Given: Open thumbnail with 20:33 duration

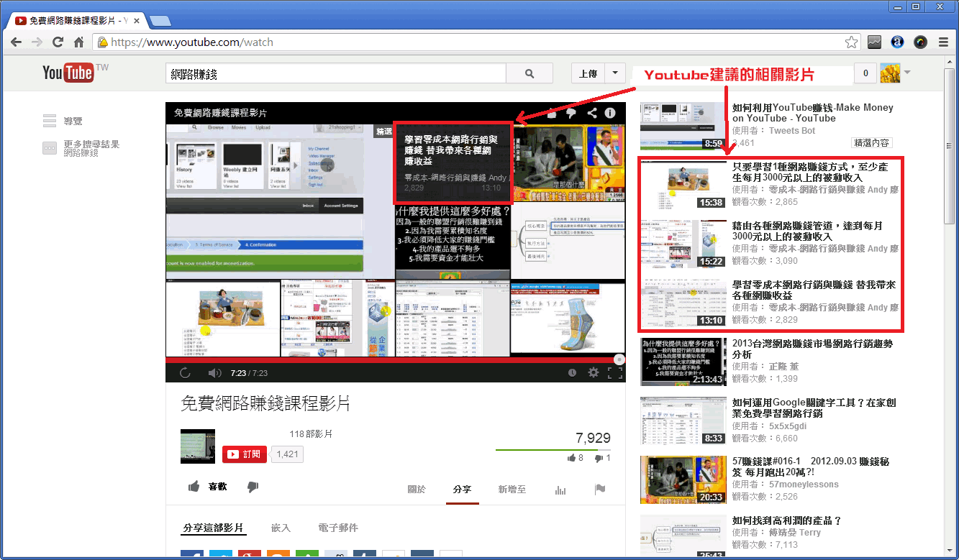Looking at the screenshot, I should [x=684, y=479].
